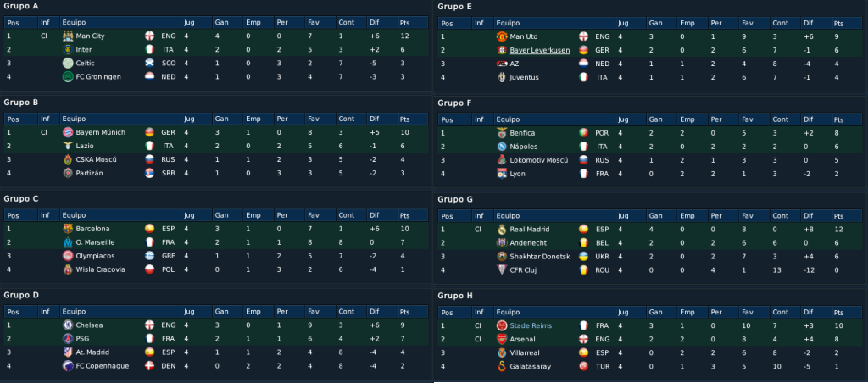This screenshot has height=383, width=868.
Task: Click the Man Utd crest icon
Action: 502,36
